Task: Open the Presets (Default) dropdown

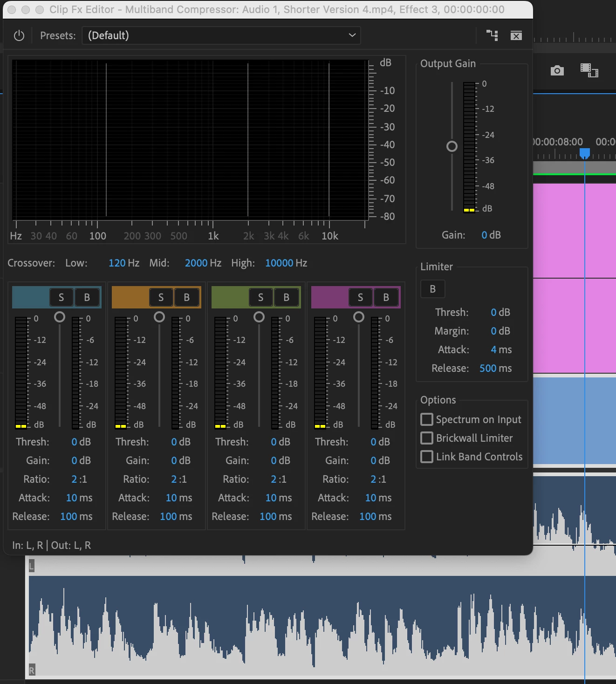Action: pyautogui.click(x=221, y=35)
